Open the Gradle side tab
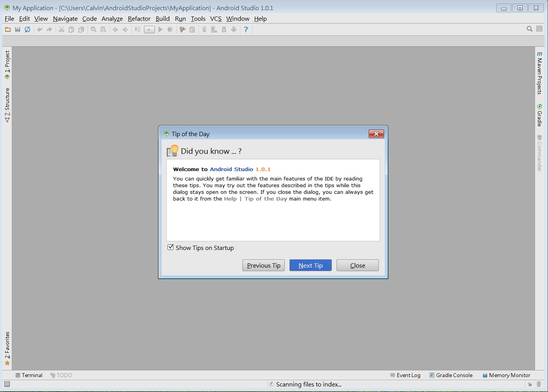 (540, 115)
